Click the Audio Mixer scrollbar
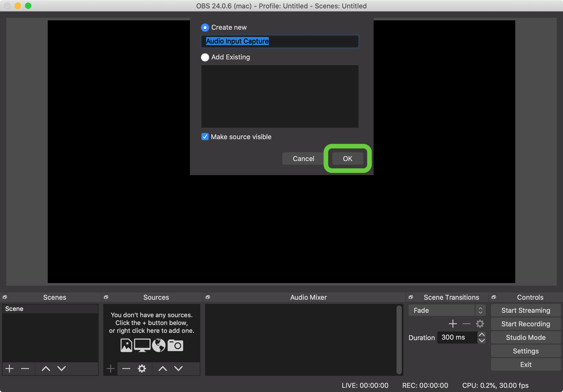 point(399,340)
